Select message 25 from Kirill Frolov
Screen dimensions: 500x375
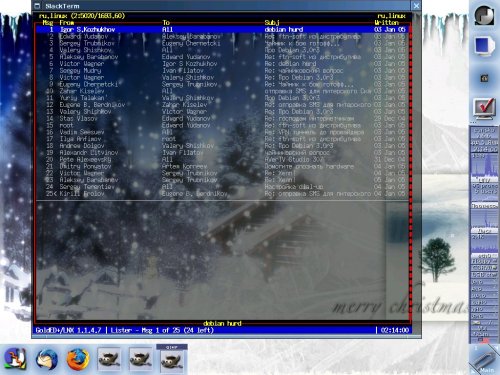[223, 193]
